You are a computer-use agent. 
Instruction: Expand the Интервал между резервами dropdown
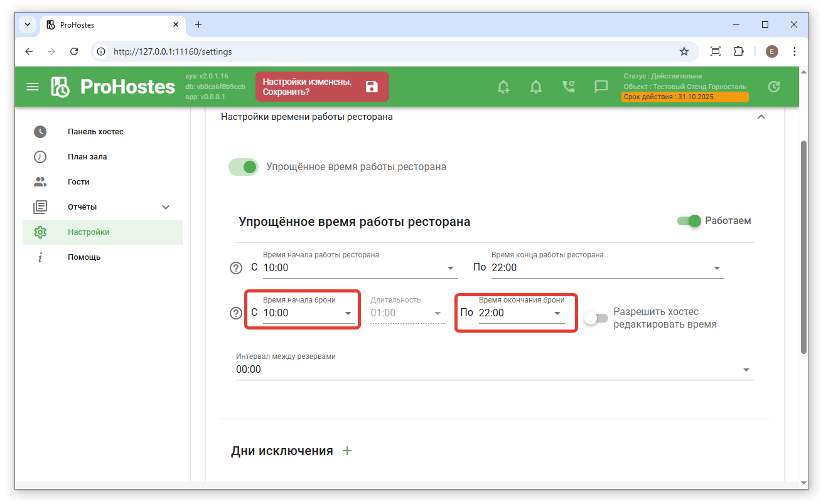494,370
